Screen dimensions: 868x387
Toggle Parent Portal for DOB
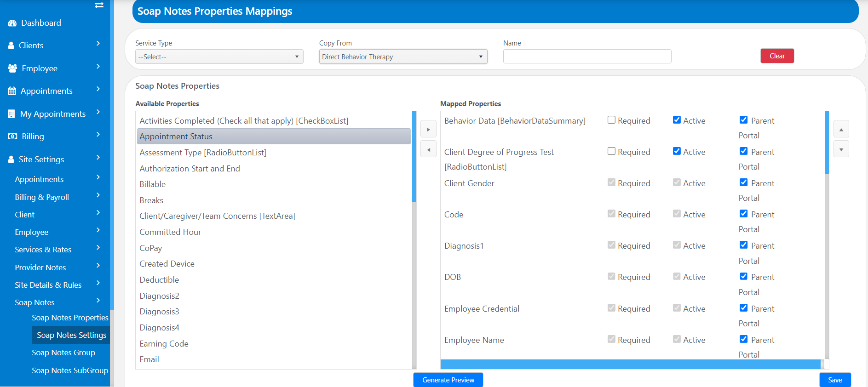click(743, 276)
